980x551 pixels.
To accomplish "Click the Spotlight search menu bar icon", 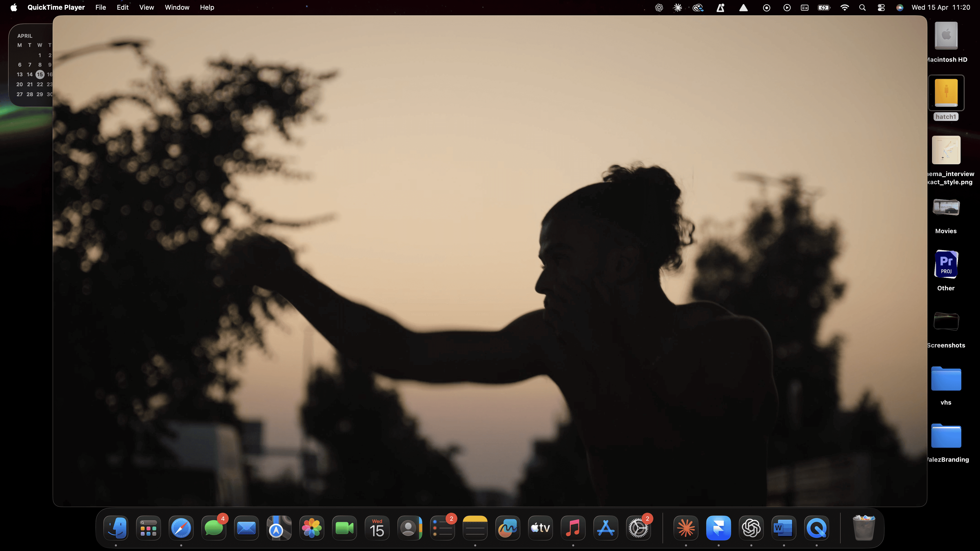I will click(x=862, y=8).
